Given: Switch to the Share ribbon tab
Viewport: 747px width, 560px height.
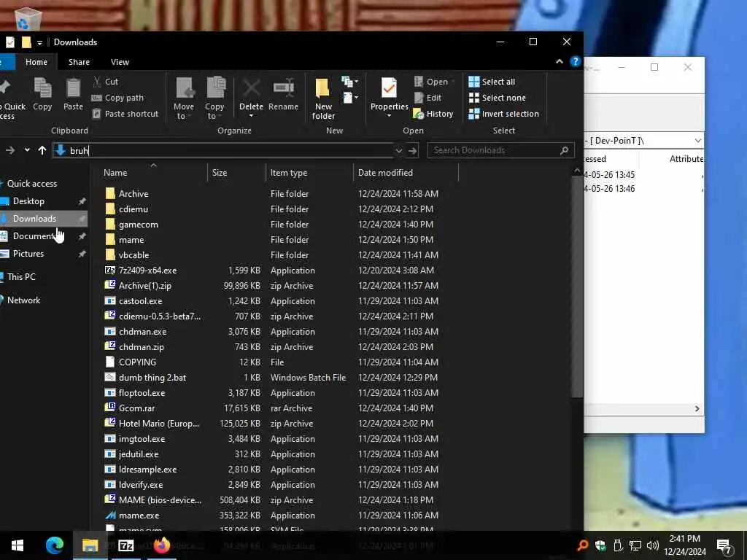Looking at the screenshot, I should coord(79,62).
